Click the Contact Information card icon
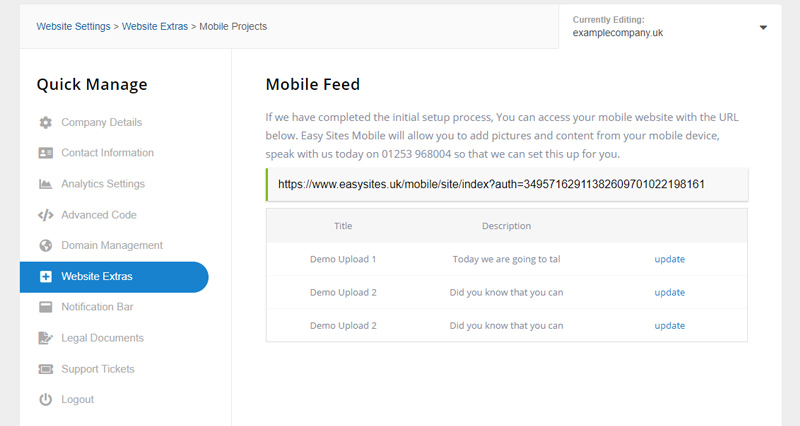The image size is (800, 426). 45,153
